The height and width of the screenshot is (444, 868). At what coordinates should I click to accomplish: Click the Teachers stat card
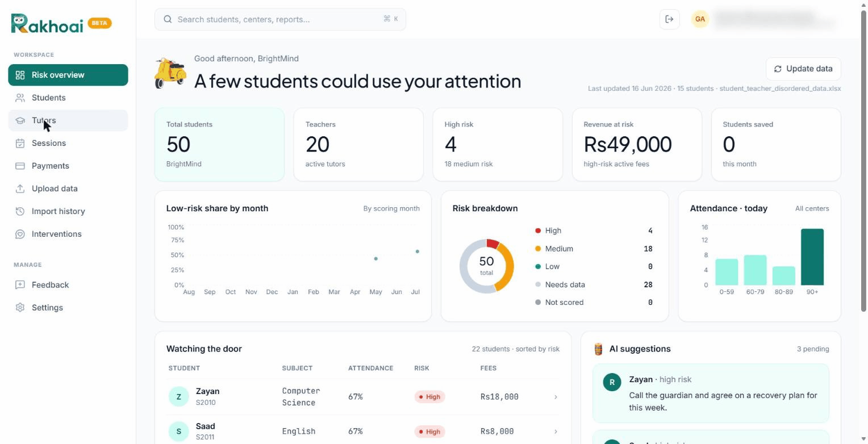click(x=358, y=145)
